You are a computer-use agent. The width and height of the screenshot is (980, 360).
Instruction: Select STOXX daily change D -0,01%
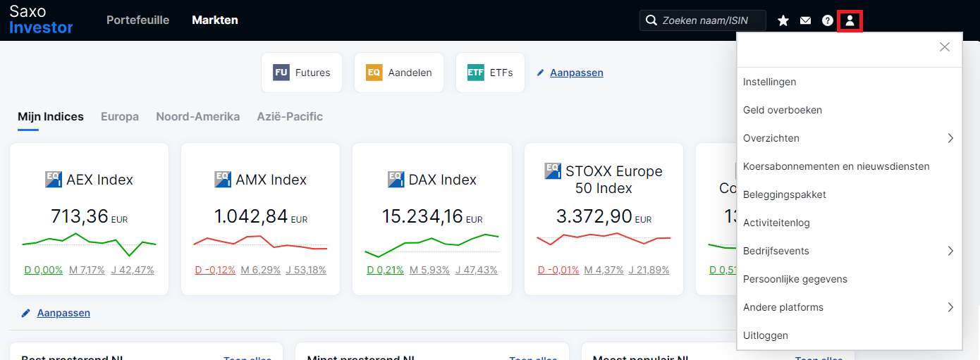558,270
